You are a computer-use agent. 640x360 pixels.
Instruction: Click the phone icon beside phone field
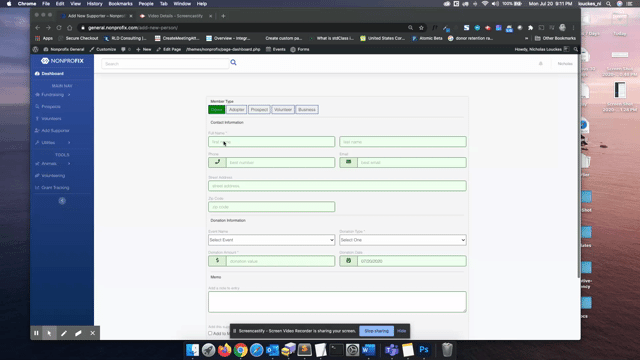pyautogui.click(x=217, y=162)
